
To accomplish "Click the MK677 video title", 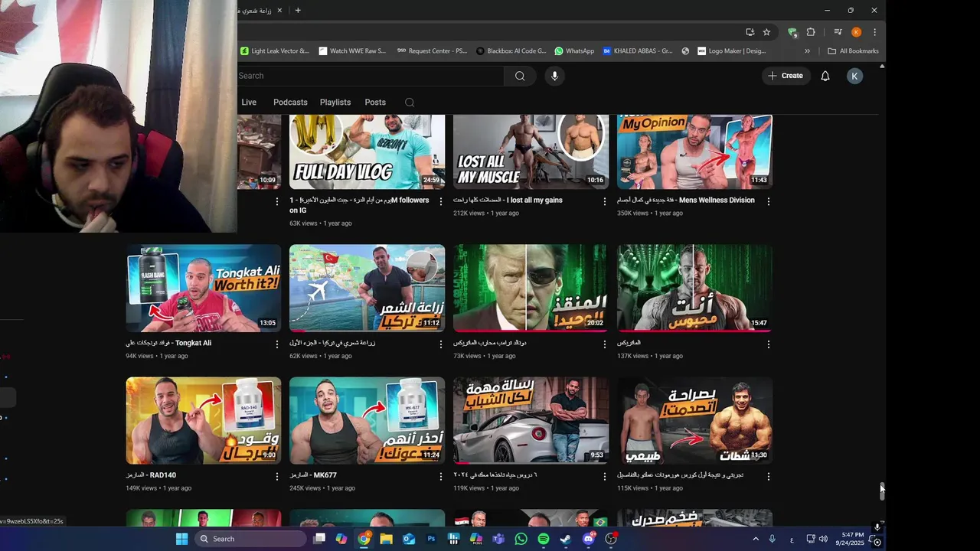I will (313, 475).
